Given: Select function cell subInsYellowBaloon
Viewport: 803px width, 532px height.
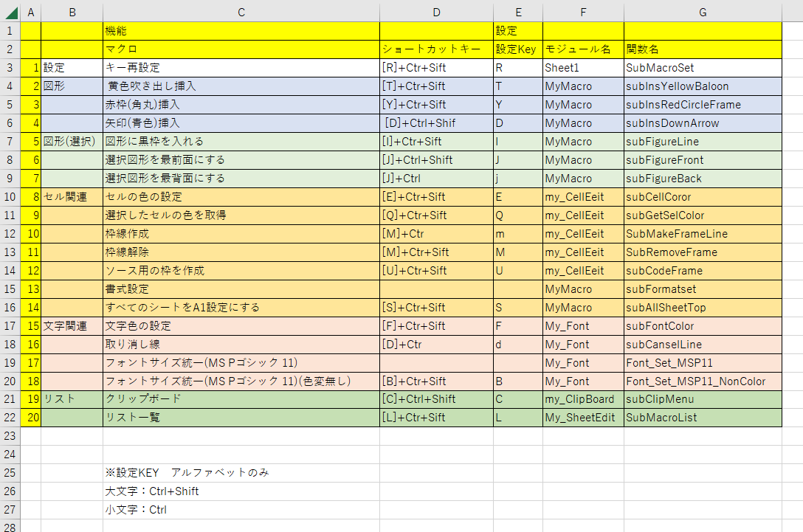Looking at the screenshot, I should (x=703, y=86).
